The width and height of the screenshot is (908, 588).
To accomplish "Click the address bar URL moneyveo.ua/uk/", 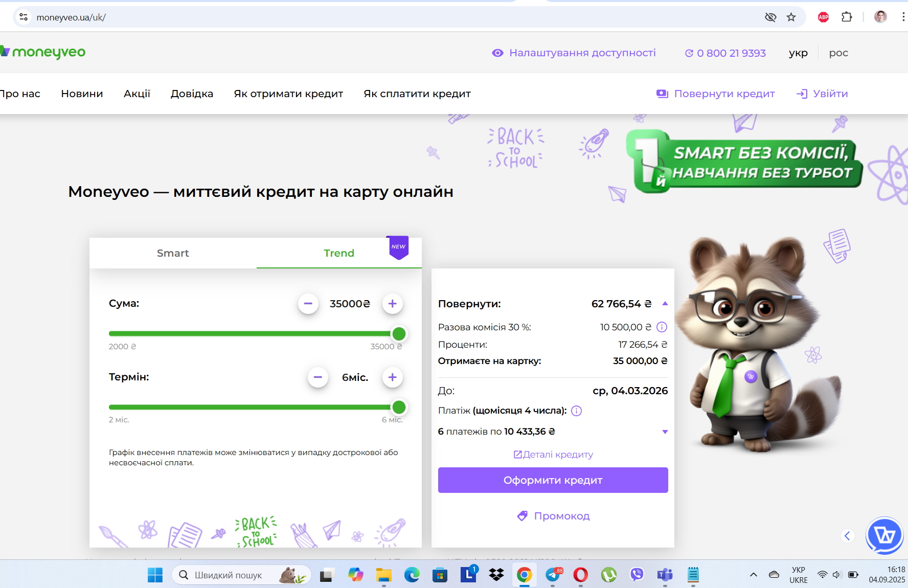I will (71, 17).
